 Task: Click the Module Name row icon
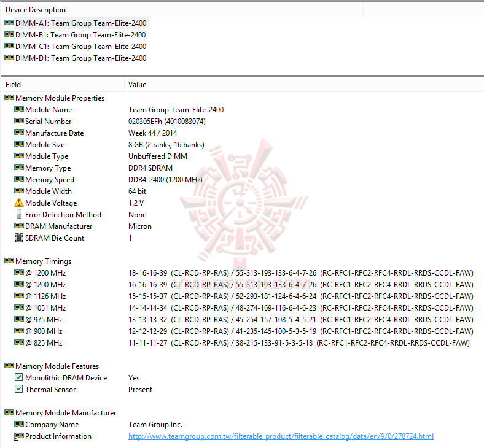(x=19, y=109)
